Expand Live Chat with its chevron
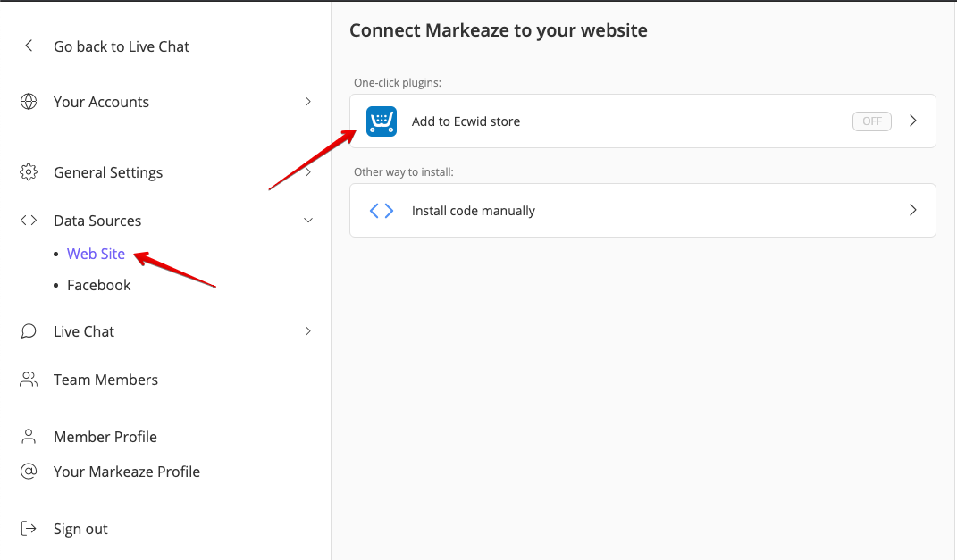 click(308, 331)
